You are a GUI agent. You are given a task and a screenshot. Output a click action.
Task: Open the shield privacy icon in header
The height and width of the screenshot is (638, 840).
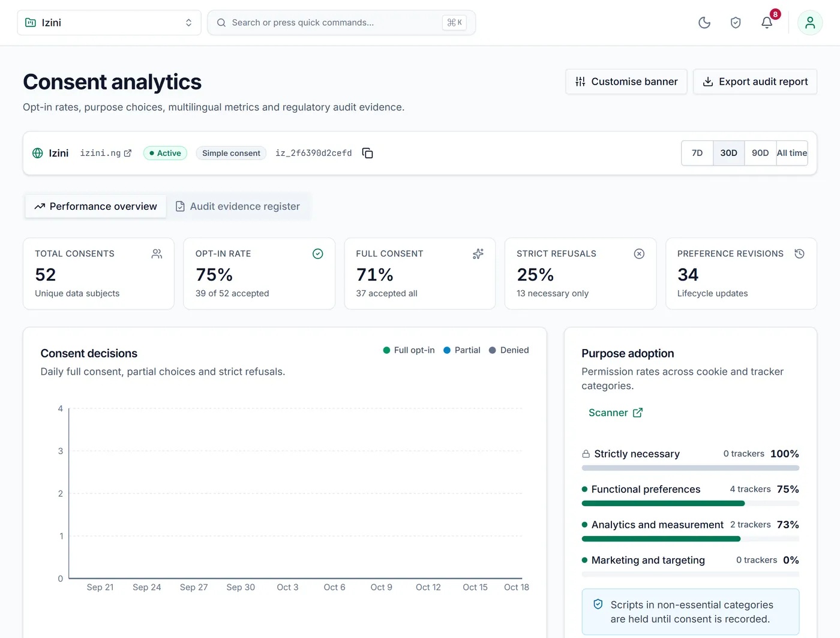736,23
